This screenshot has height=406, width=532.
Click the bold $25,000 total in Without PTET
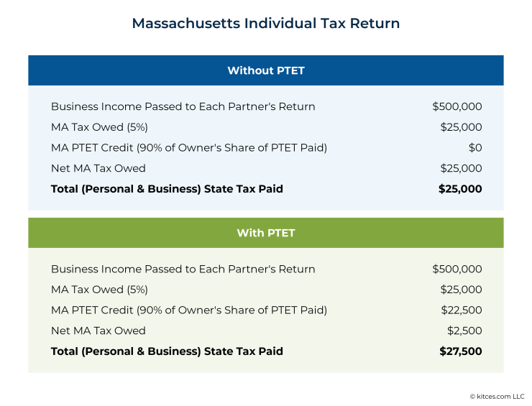[460, 189]
